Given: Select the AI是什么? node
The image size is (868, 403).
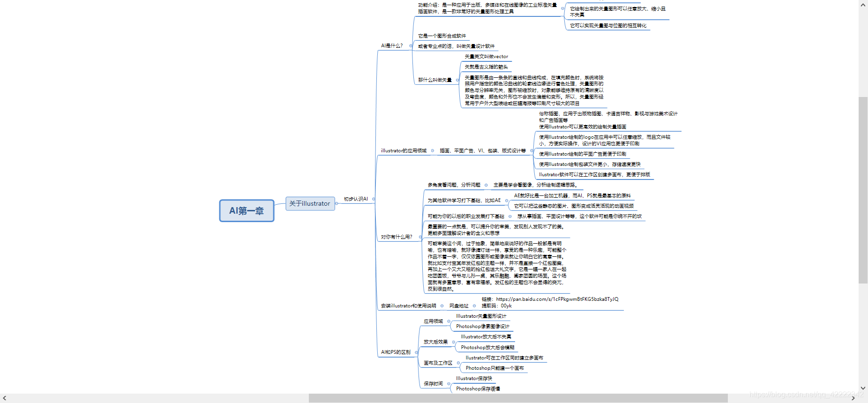Looking at the screenshot, I should [x=392, y=46].
